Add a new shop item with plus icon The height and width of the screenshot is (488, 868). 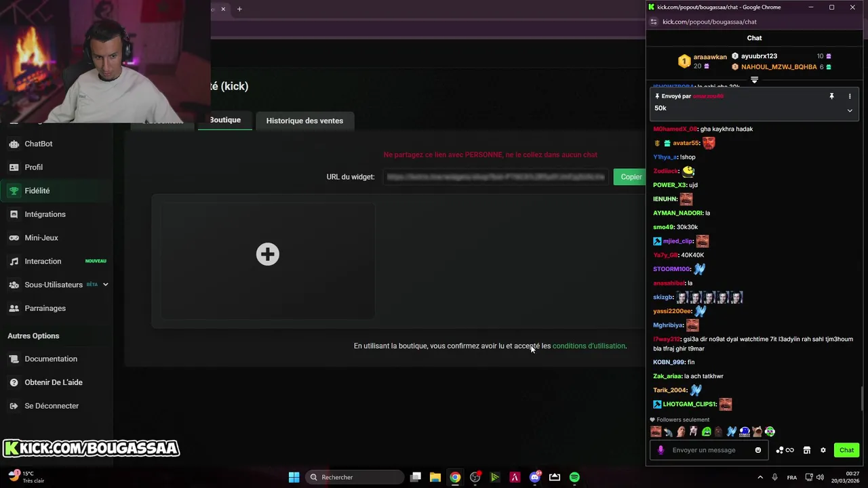coord(267,254)
